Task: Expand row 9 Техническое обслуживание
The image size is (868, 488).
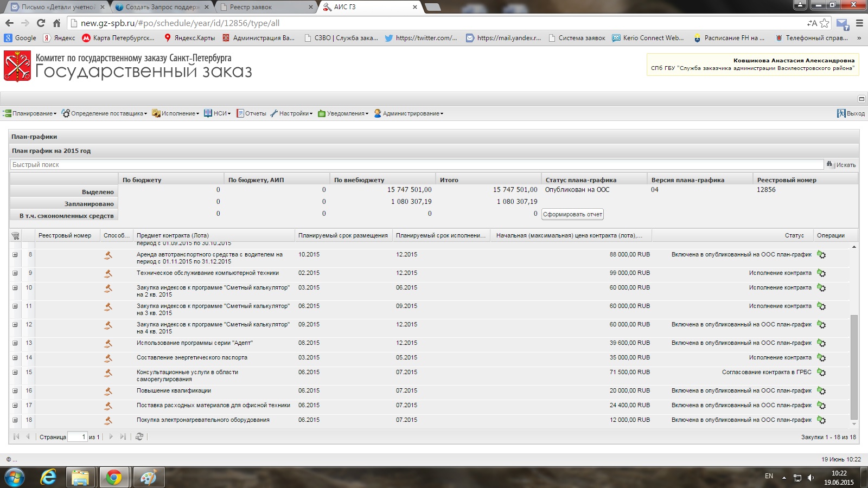Action: (15, 273)
